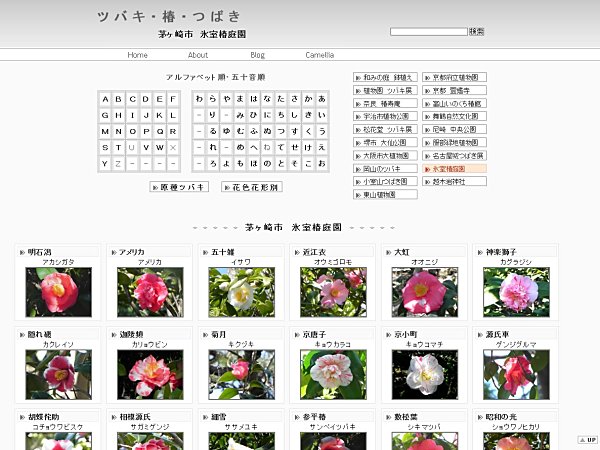The width and height of the screenshot is (600, 450).
Task: Select kana の in the gojūon index
Action: (267, 164)
